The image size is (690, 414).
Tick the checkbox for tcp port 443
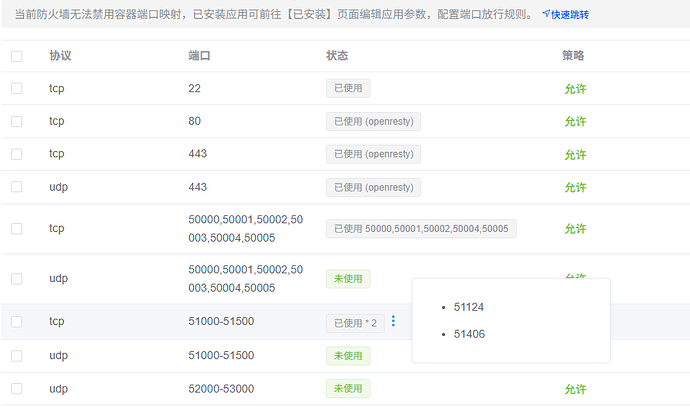click(x=16, y=154)
